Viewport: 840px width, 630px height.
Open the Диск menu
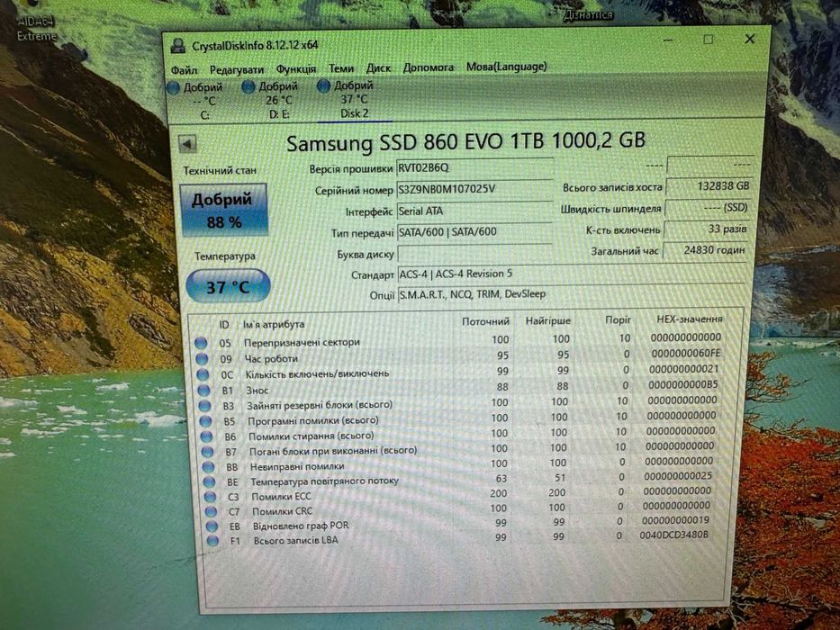tap(378, 68)
